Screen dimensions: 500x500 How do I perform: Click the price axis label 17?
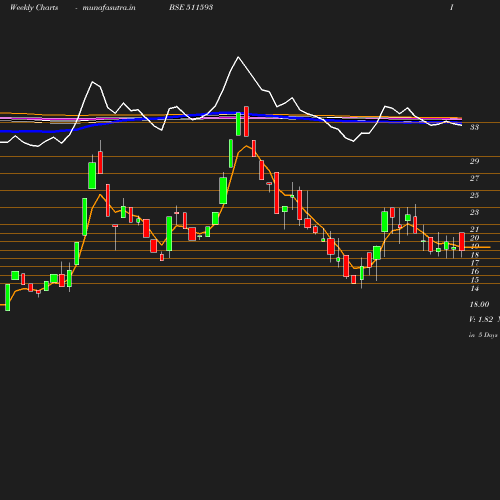tap(475, 263)
